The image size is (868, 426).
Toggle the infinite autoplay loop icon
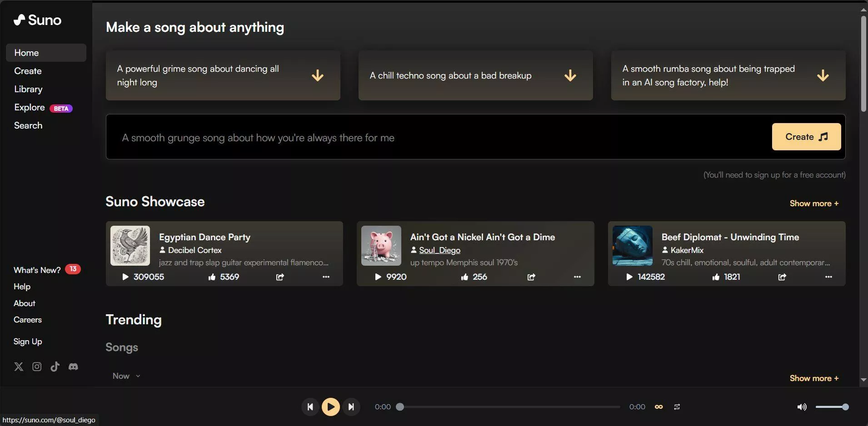click(658, 407)
